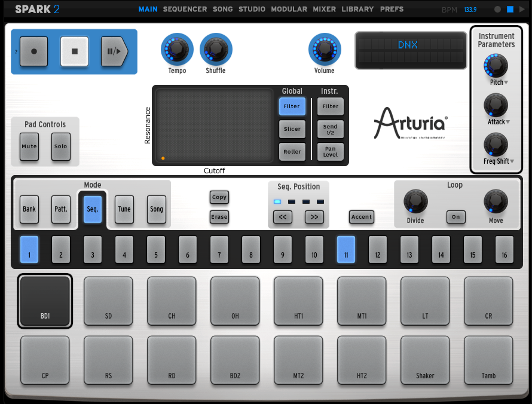This screenshot has width=532, height=404.
Task: Hit the BD2 drum pad
Action: tap(235, 360)
